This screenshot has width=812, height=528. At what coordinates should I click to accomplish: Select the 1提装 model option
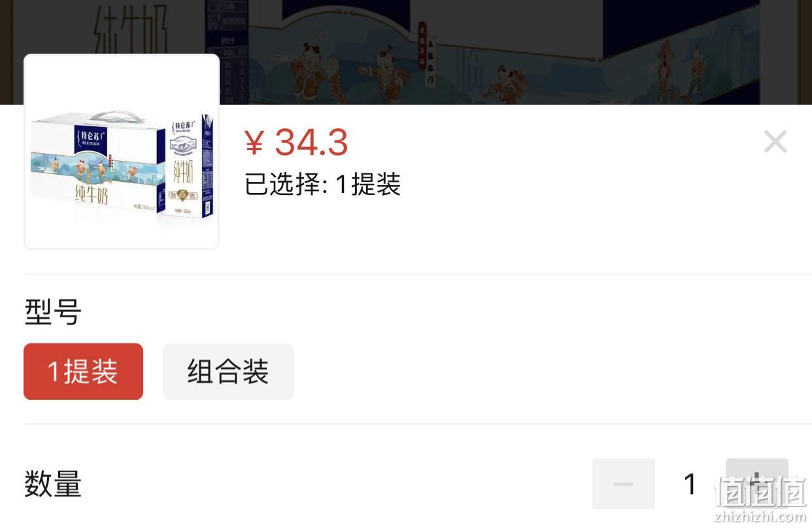(x=83, y=372)
